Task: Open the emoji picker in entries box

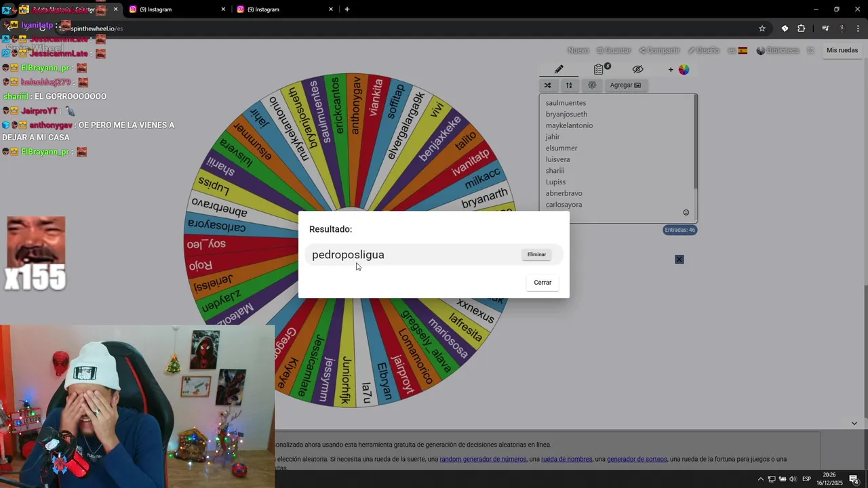Action: tap(686, 213)
